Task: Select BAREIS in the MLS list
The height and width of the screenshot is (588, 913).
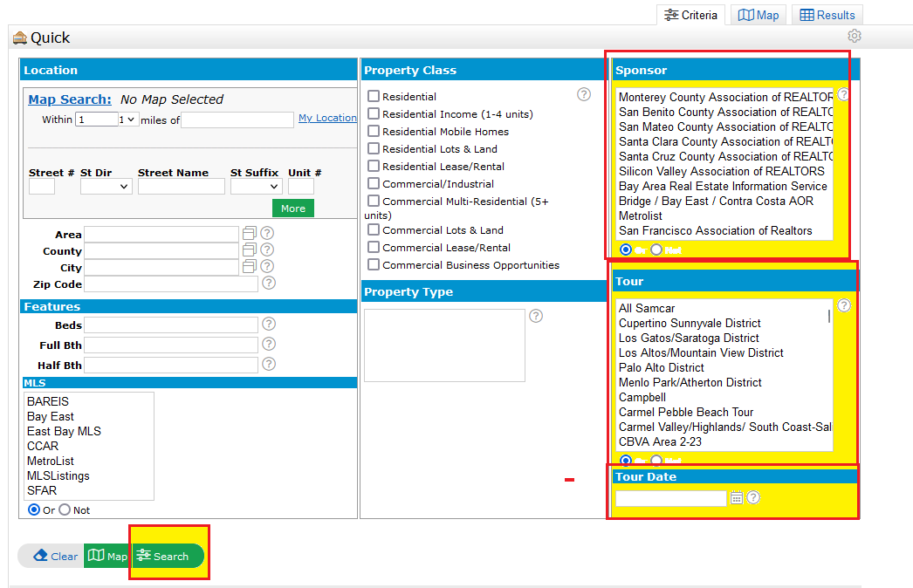Action: [48, 401]
